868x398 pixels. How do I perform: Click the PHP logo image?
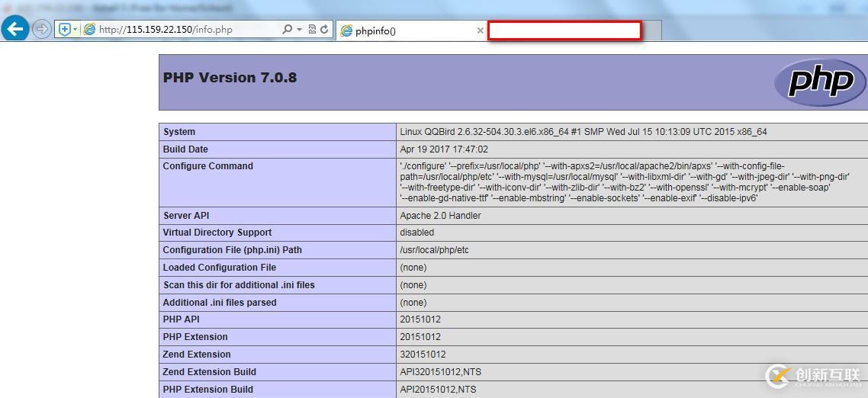tap(820, 82)
